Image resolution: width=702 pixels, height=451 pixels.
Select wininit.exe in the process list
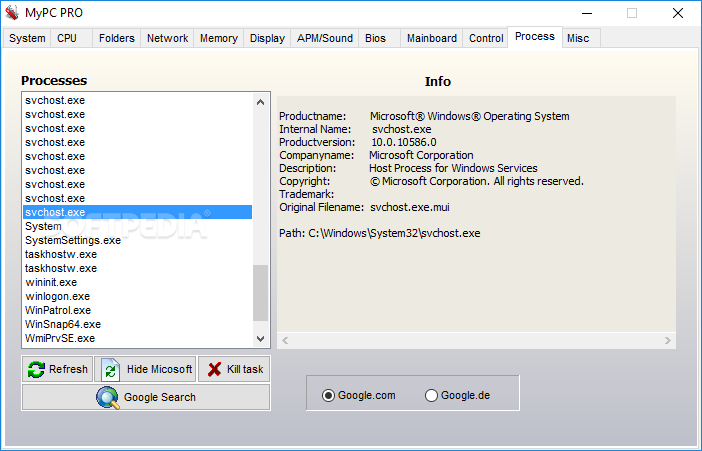pyautogui.click(x=137, y=282)
